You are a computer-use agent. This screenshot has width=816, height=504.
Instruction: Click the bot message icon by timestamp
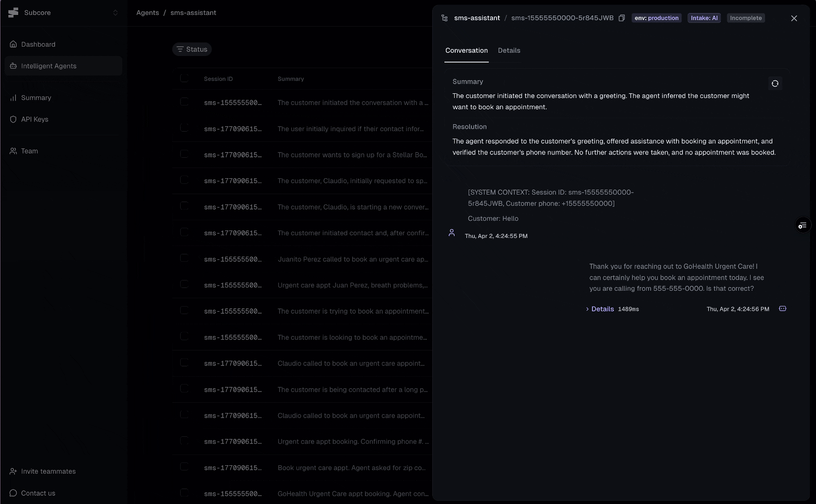(782, 309)
